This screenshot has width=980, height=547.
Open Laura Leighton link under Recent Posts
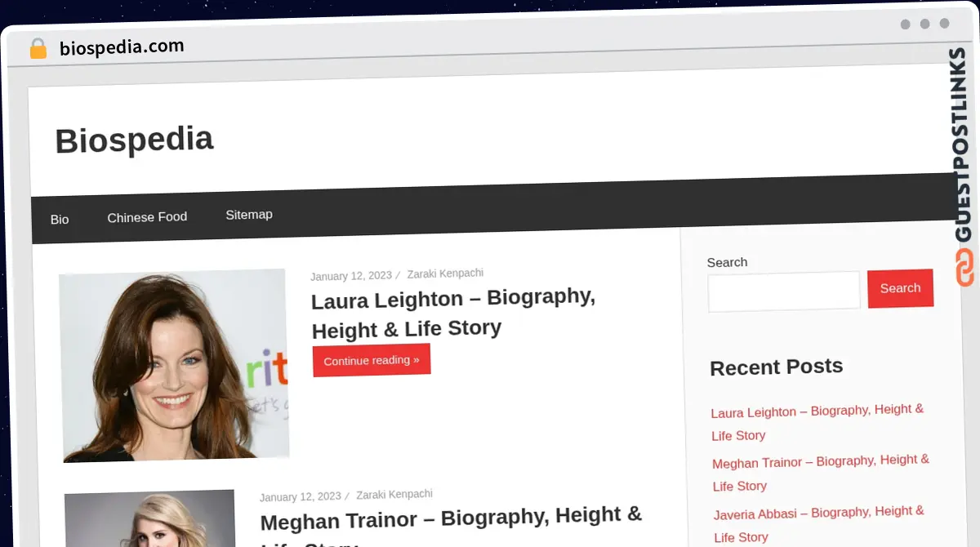(817, 422)
